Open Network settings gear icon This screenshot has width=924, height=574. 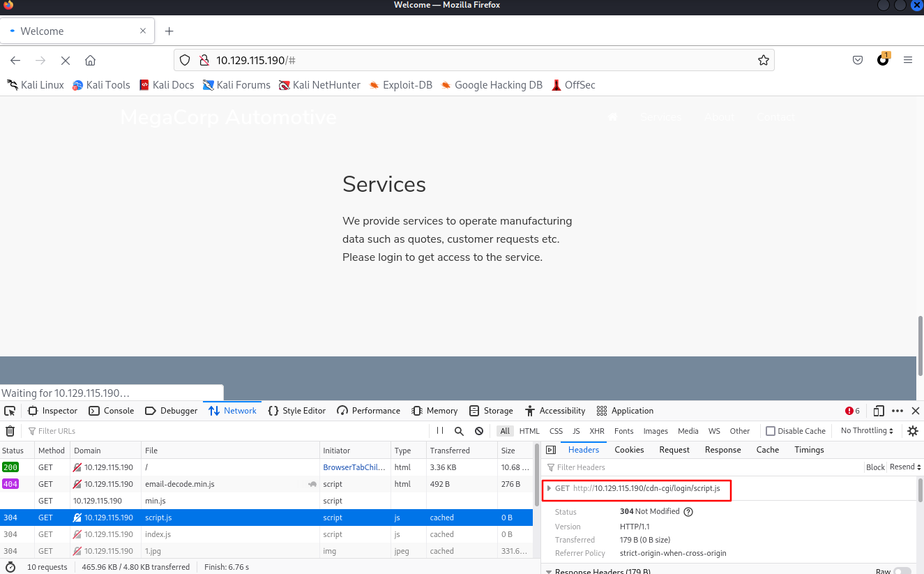click(913, 431)
